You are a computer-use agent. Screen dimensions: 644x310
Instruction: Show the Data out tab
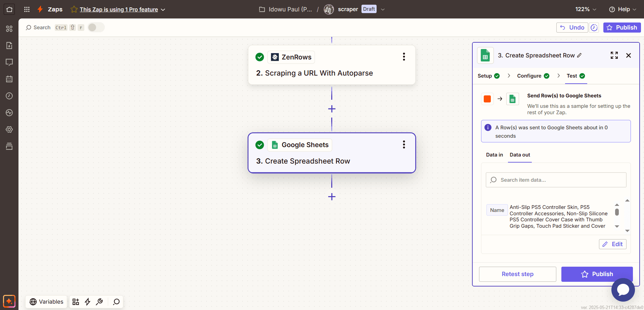point(520,155)
